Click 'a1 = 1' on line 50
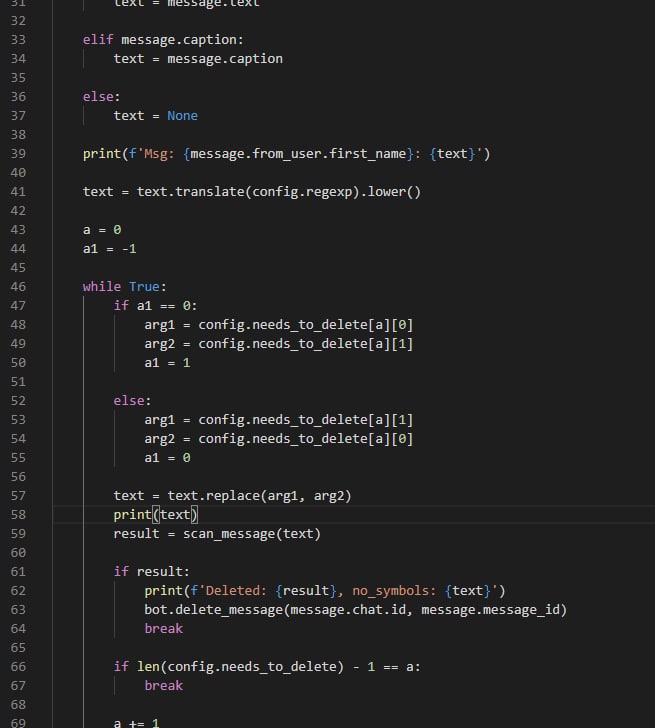This screenshot has width=655, height=728. pos(168,363)
